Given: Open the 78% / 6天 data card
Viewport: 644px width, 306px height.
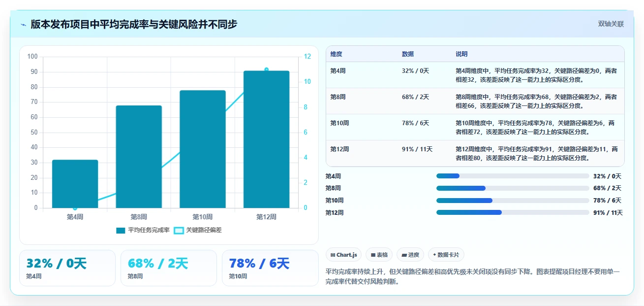Looking at the screenshot, I should tap(270, 268).
